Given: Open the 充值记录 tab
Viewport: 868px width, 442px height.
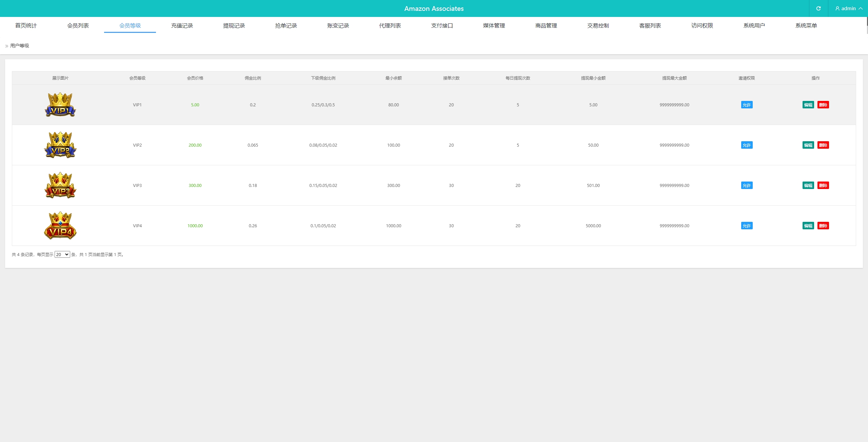Looking at the screenshot, I should [182, 26].
